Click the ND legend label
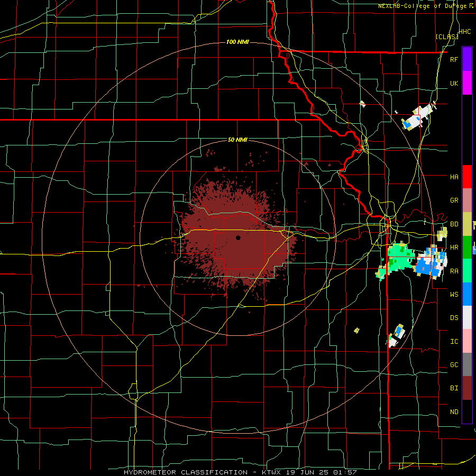This screenshot has height=476, width=476. pos(454,411)
